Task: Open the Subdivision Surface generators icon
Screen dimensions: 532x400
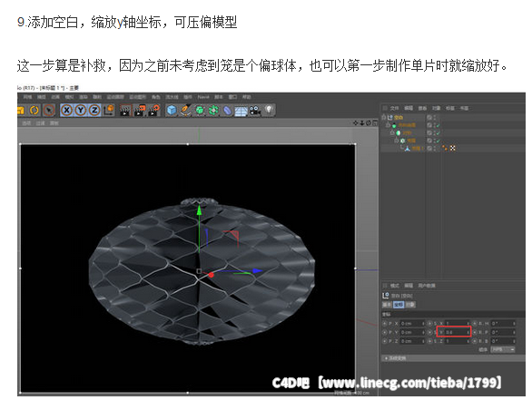Action: pyautogui.click(x=200, y=110)
